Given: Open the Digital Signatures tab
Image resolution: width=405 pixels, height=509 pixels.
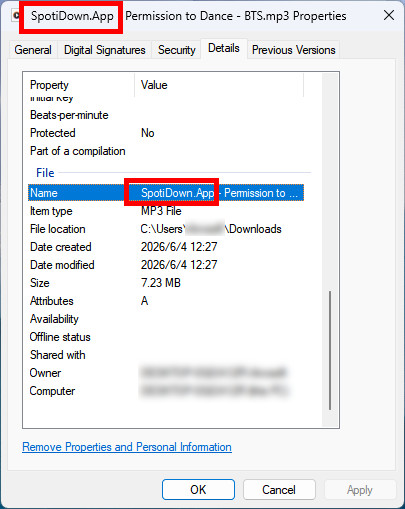Looking at the screenshot, I should tap(105, 50).
